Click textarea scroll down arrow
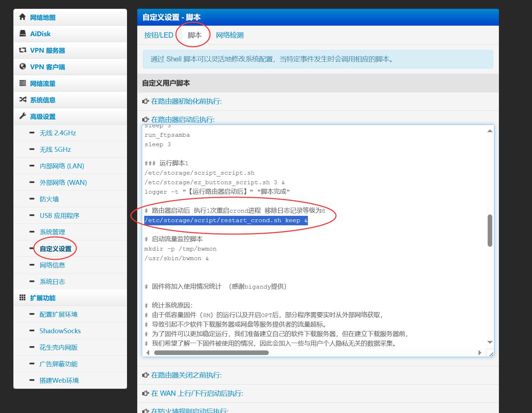The height and width of the screenshot is (413, 532). pyautogui.click(x=490, y=342)
